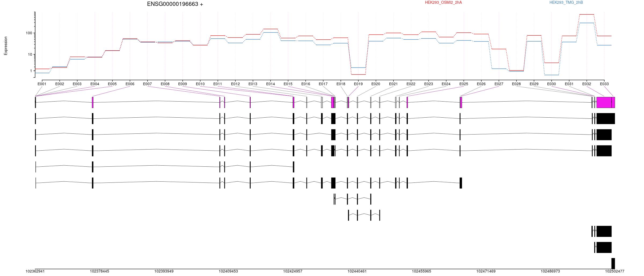Click exon label E029

(x=534, y=84)
